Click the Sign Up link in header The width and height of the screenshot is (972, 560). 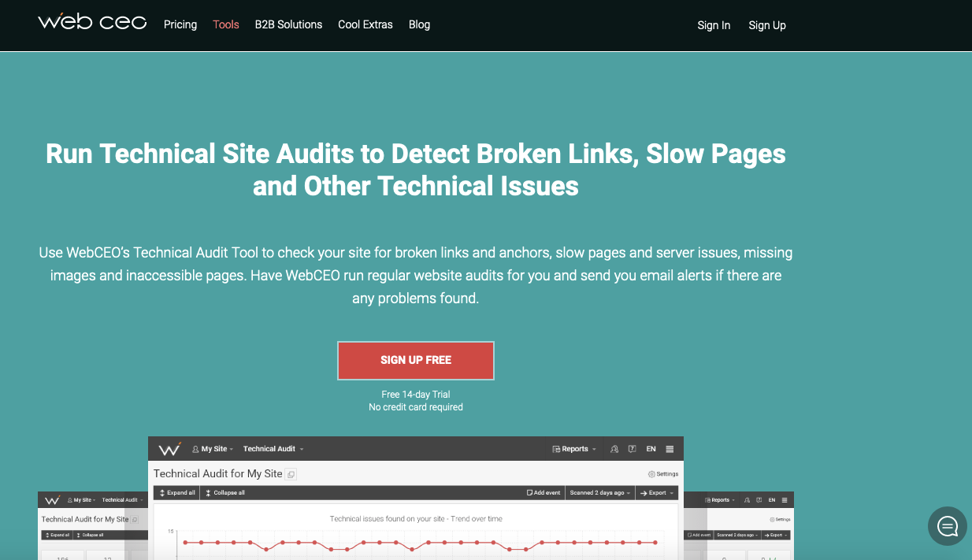point(767,25)
